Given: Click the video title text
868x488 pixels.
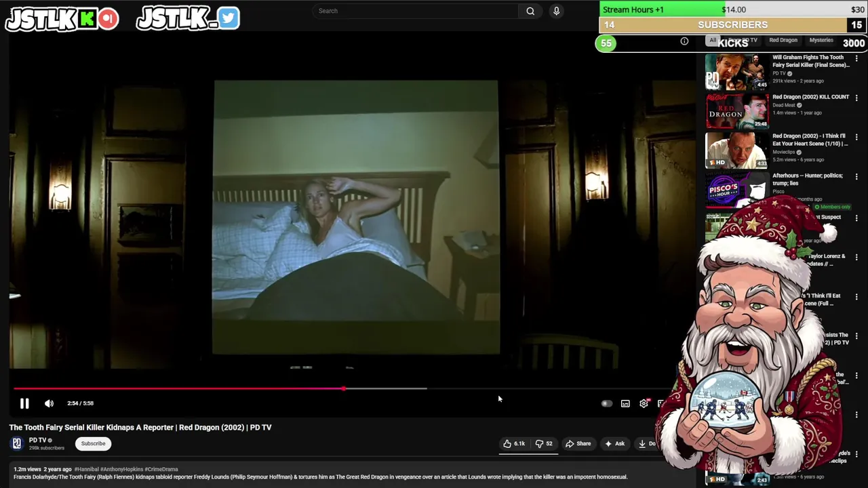Looking at the screenshot, I should pyautogui.click(x=140, y=427).
